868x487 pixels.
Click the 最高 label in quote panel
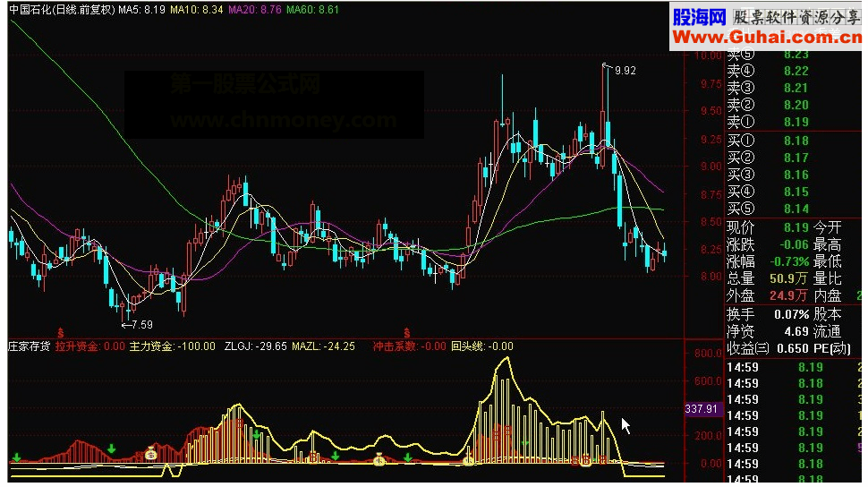click(x=828, y=244)
